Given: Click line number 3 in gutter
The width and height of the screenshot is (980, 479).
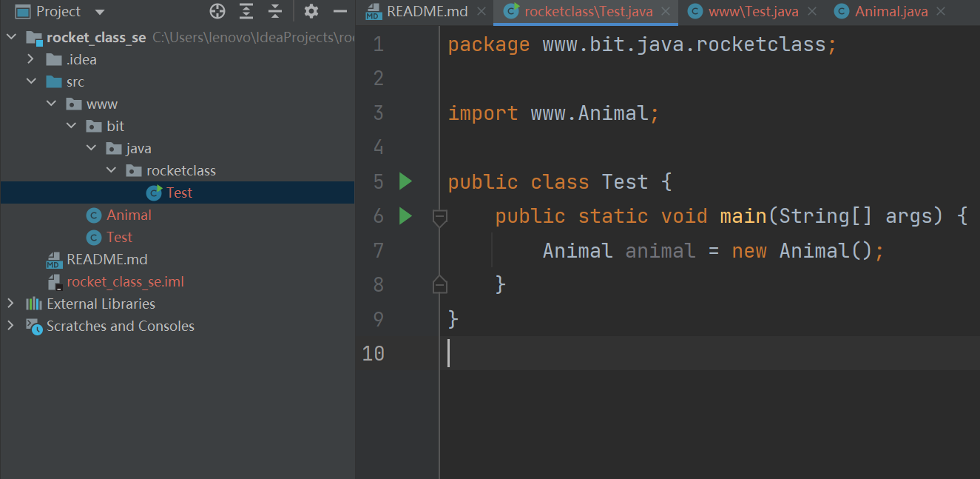Looking at the screenshot, I should pos(378,113).
